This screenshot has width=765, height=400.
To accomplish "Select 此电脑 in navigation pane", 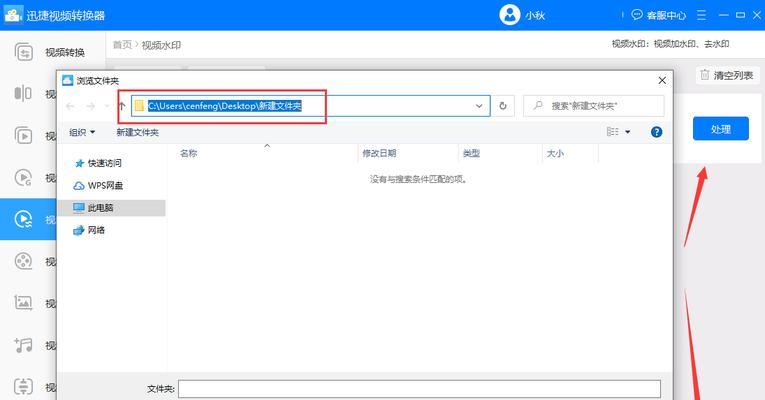I will pos(111,208).
